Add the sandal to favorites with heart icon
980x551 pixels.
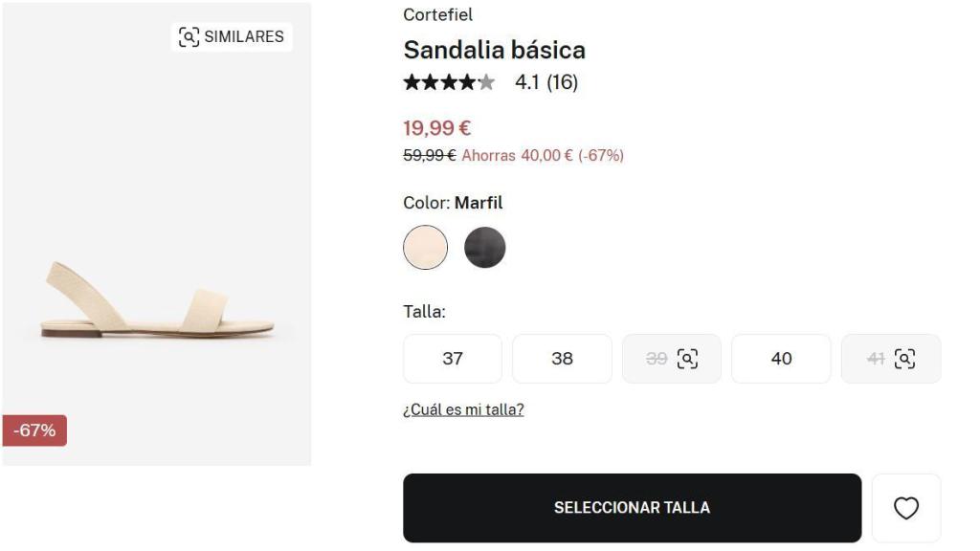click(x=907, y=508)
